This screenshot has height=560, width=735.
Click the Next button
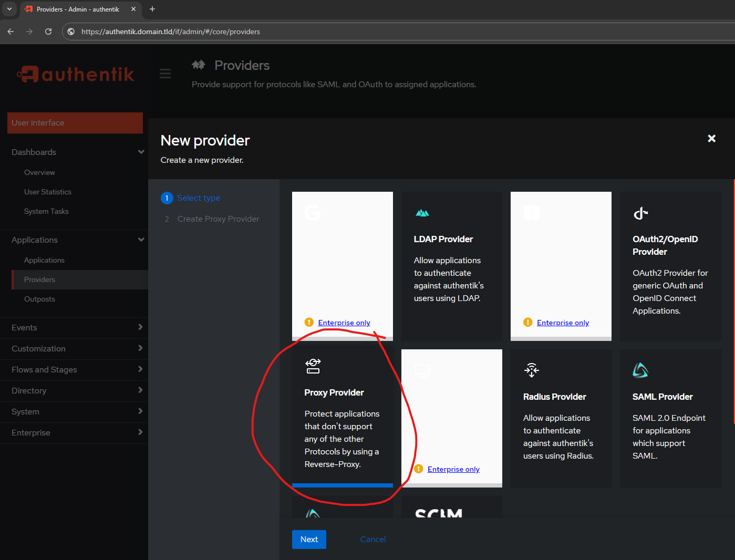tap(309, 540)
